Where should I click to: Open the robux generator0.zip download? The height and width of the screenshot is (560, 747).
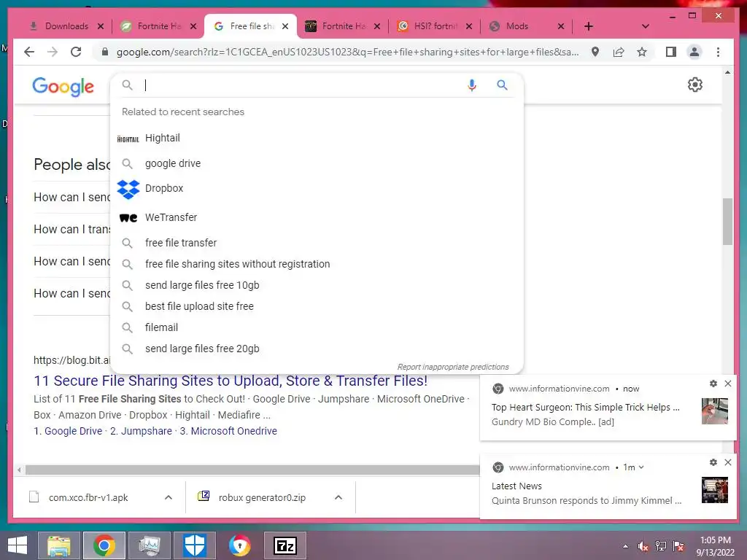[262, 497]
